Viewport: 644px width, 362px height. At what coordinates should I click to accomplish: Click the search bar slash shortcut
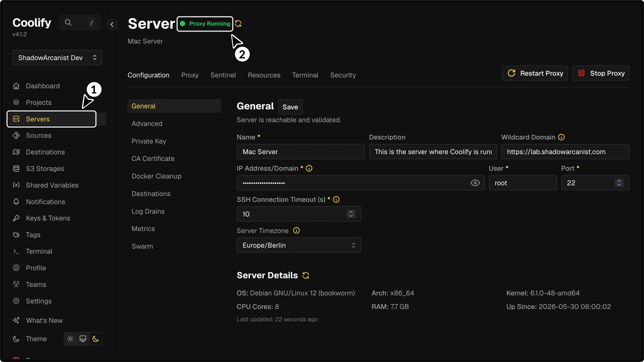click(x=92, y=22)
